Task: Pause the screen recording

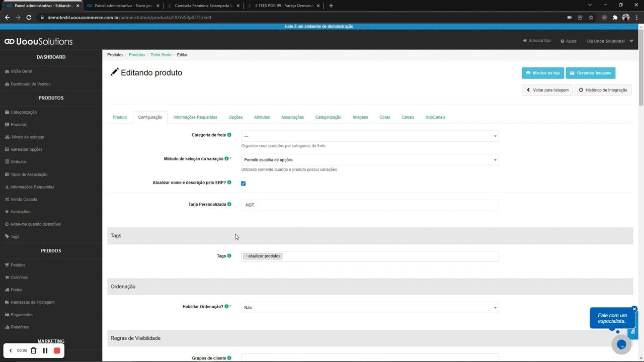Action: (45, 350)
